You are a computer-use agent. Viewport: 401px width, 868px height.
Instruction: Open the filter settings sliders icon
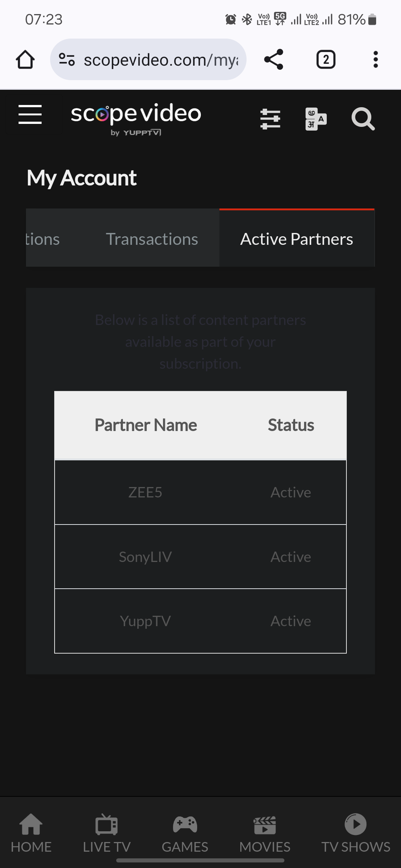pyautogui.click(x=270, y=119)
